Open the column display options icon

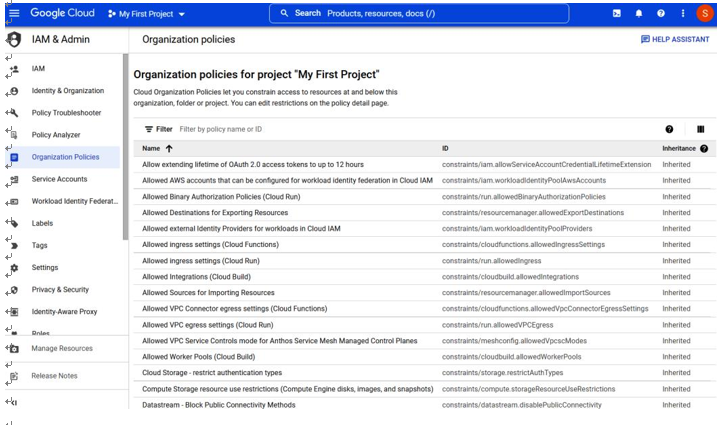click(700, 129)
